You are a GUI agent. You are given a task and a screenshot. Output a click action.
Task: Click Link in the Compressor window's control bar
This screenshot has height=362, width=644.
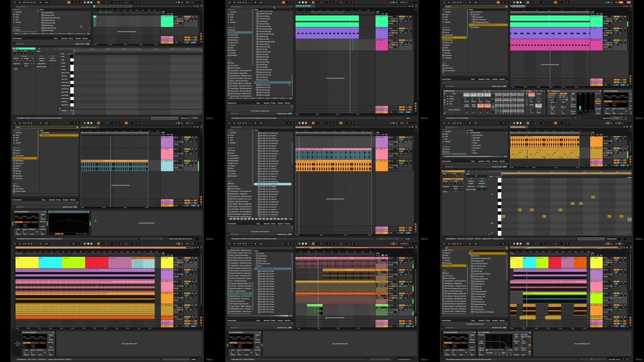pyautogui.click(x=444, y=2)
